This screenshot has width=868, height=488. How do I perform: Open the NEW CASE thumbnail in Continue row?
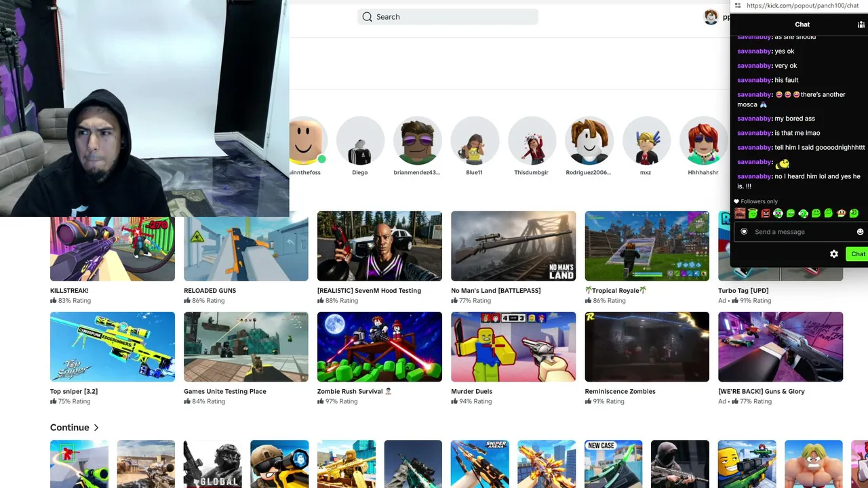pos(613,464)
